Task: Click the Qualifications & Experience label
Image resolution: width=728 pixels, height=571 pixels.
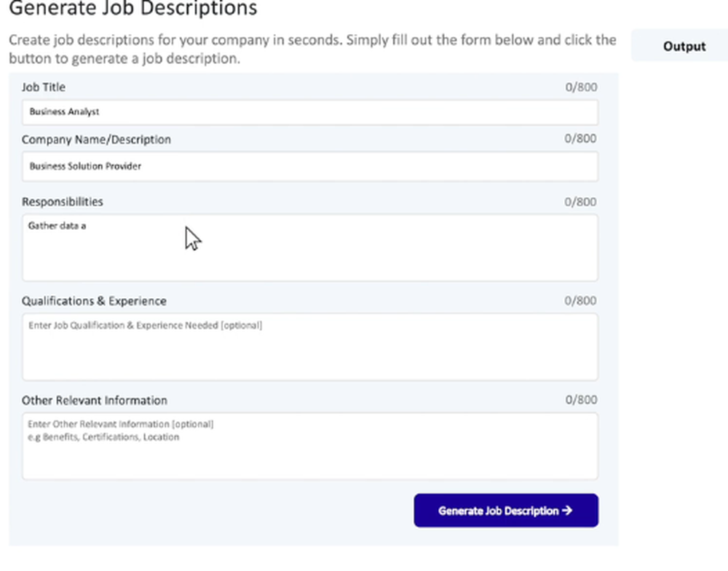Action: 94,301
